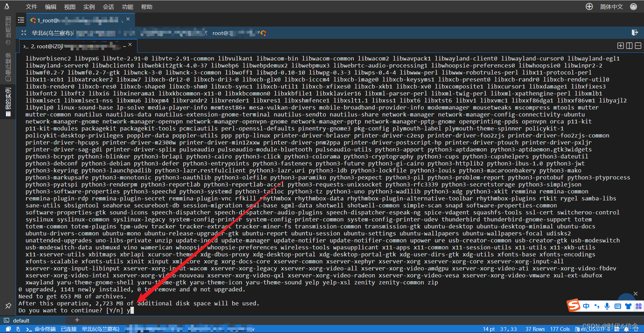Open 我的实例 sidebar panel
The width and height of the screenshot is (644, 333).
tap(8, 102)
